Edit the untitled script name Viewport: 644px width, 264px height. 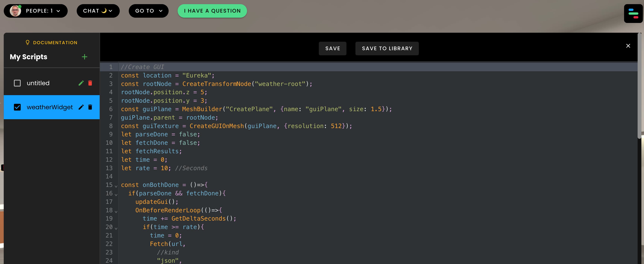click(x=81, y=83)
